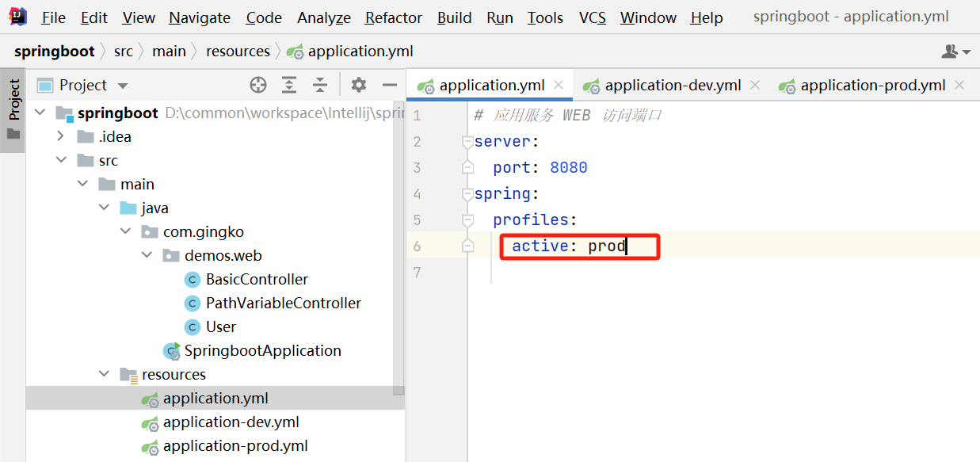Click the Collapse All icon in Project panel
This screenshot has width=980, height=462.
pyautogui.click(x=319, y=85)
